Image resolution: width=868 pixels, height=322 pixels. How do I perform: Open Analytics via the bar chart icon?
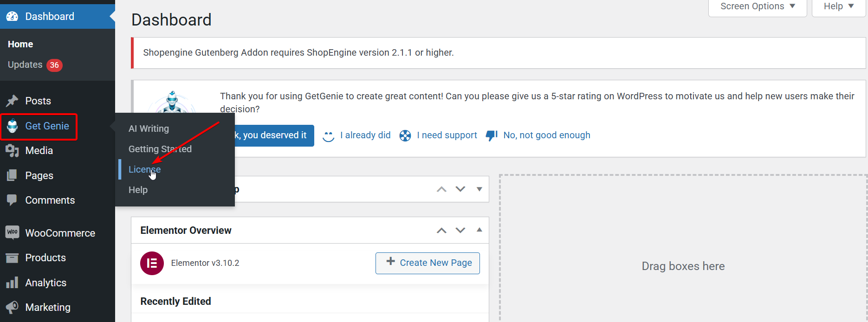tap(13, 283)
